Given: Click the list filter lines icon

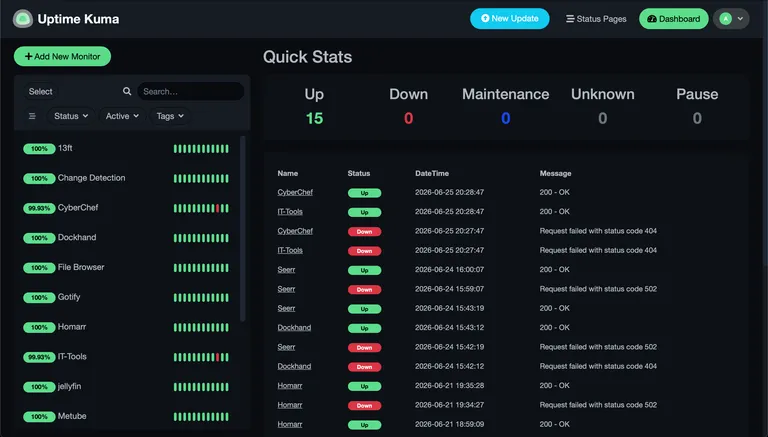Looking at the screenshot, I should [32, 116].
